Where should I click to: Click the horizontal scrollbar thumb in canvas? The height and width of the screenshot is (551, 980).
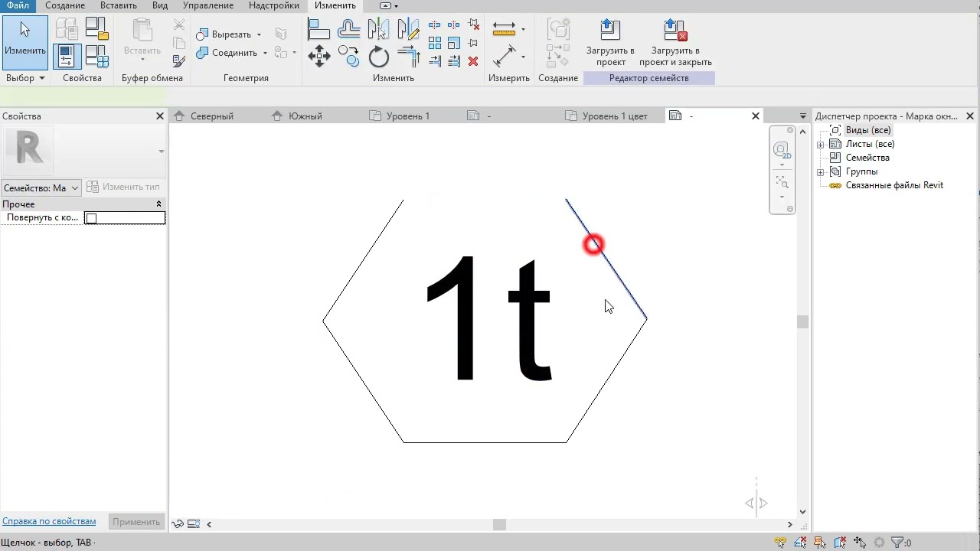pos(499,524)
